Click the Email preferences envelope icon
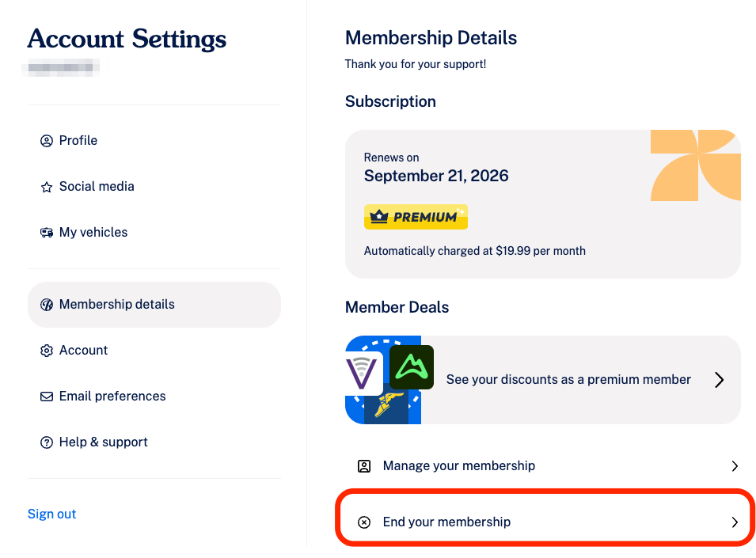Viewport: 756px width, 558px height. (x=46, y=397)
